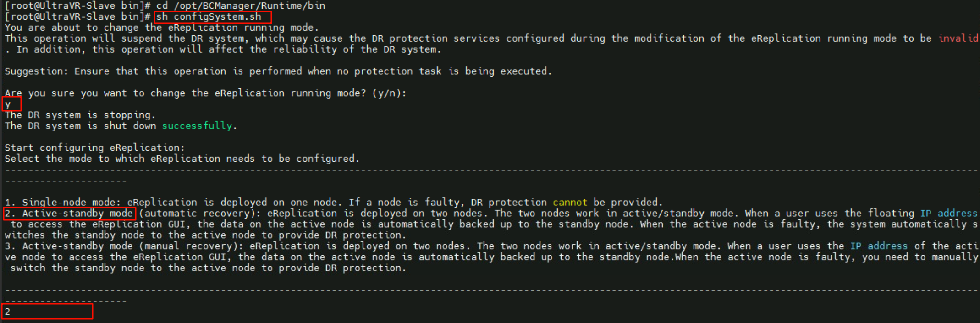Click "The DR system is stopping." line
The height and width of the screenshot is (323, 980).
pos(80,115)
